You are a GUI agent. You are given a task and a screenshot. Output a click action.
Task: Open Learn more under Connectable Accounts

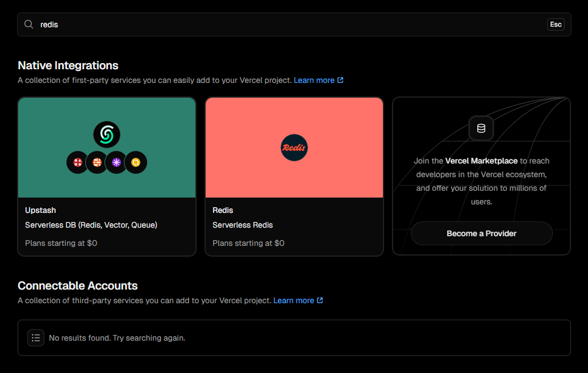(x=294, y=300)
